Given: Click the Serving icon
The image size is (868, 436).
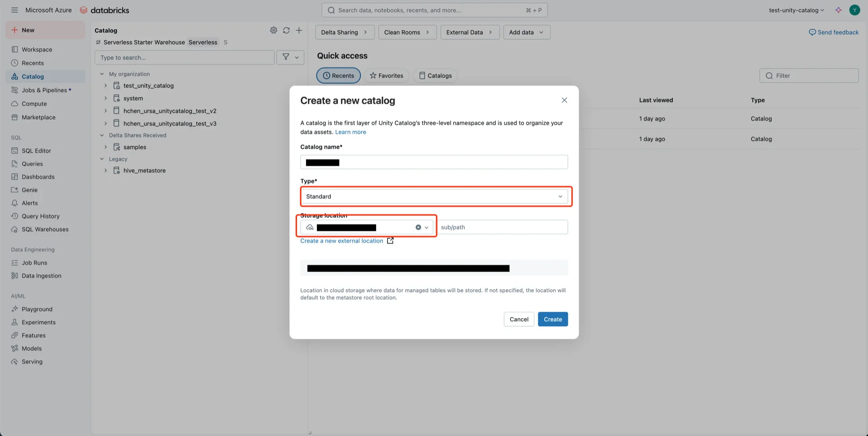Looking at the screenshot, I should pos(14,361).
